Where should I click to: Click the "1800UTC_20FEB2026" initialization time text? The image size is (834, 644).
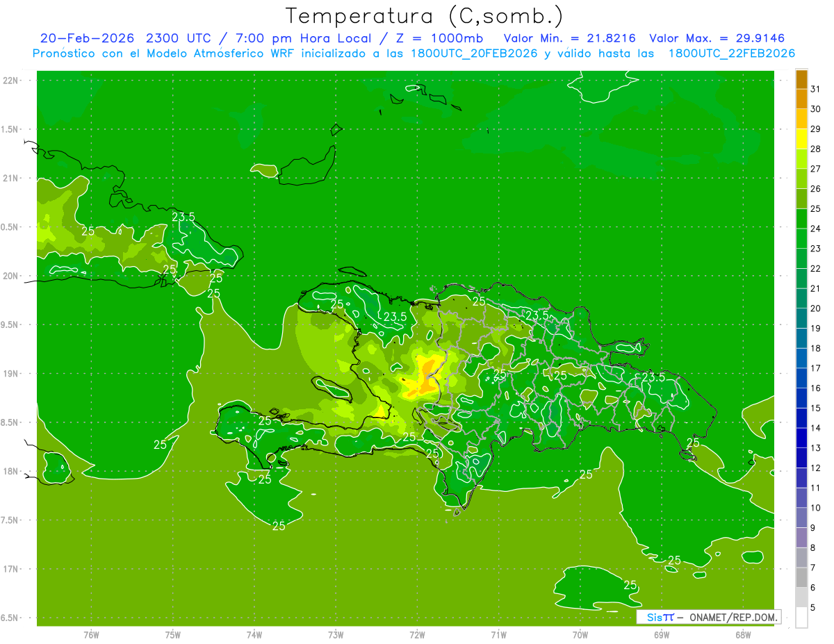[x=474, y=53]
